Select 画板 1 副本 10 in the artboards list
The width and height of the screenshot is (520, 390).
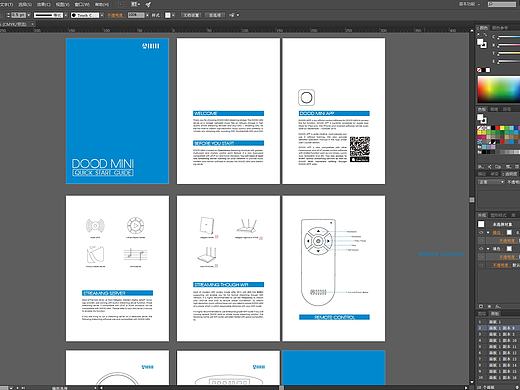(x=498, y=340)
